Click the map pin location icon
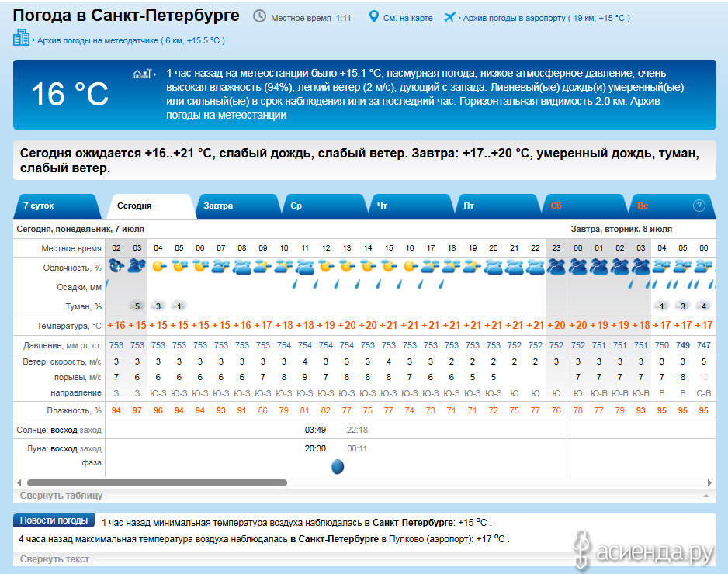Screen dimensions: 728x574 click(x=373, y=17)
